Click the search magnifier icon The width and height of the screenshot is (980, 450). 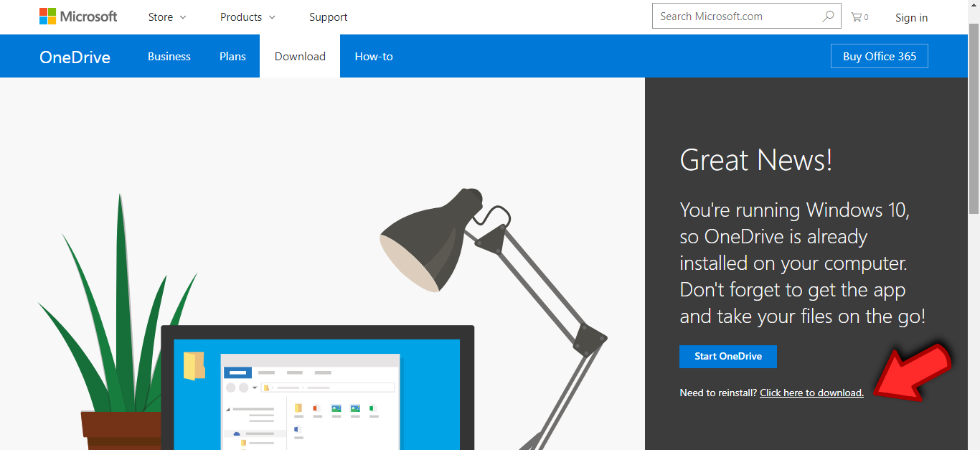coord(828,17)
